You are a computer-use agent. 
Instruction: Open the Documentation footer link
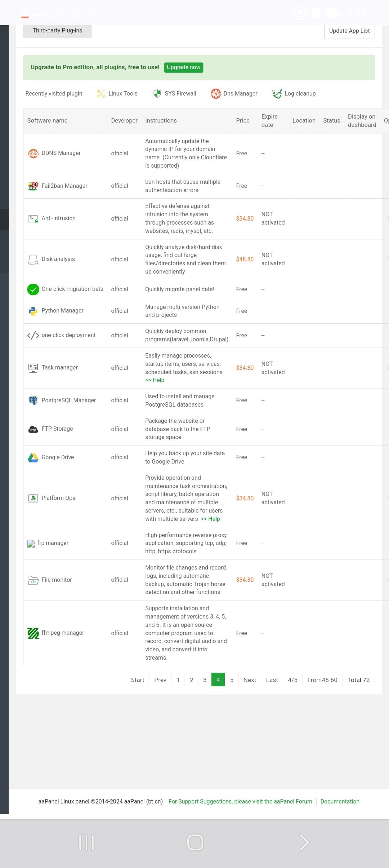pos(340,801)
